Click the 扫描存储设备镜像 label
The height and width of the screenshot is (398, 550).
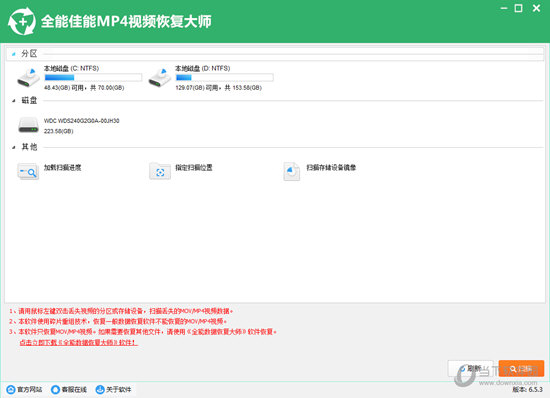[x=331, y=167]
